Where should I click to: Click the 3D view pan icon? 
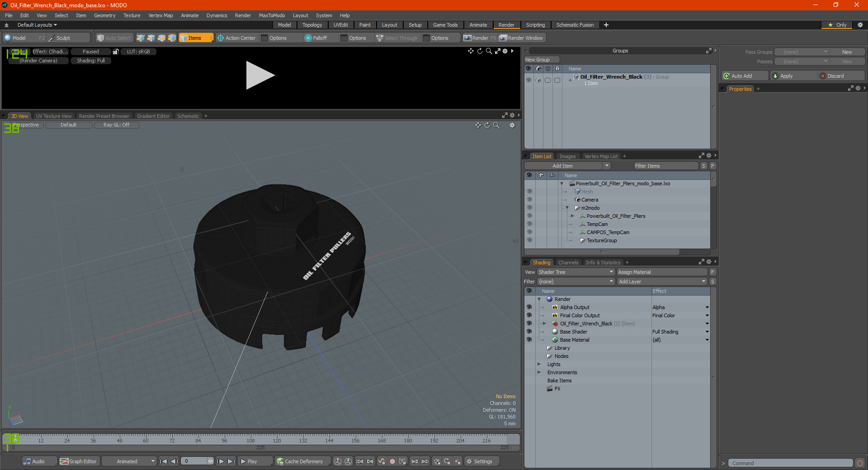tap(478, 125)
